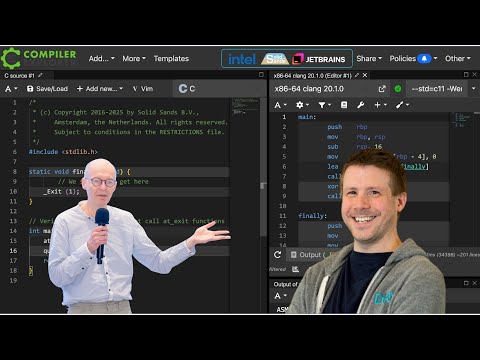Click the '_Exit (1);' code line
The height and width of the screenshot is (360, 480).
click(61, 191)
